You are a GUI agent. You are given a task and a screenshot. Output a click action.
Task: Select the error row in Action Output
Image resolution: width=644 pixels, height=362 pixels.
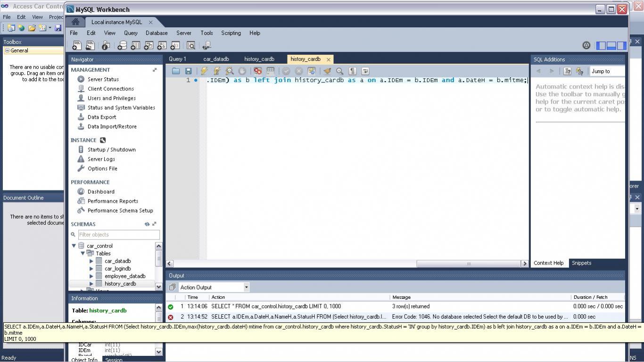pyautogui.click(x=395, y=317)
